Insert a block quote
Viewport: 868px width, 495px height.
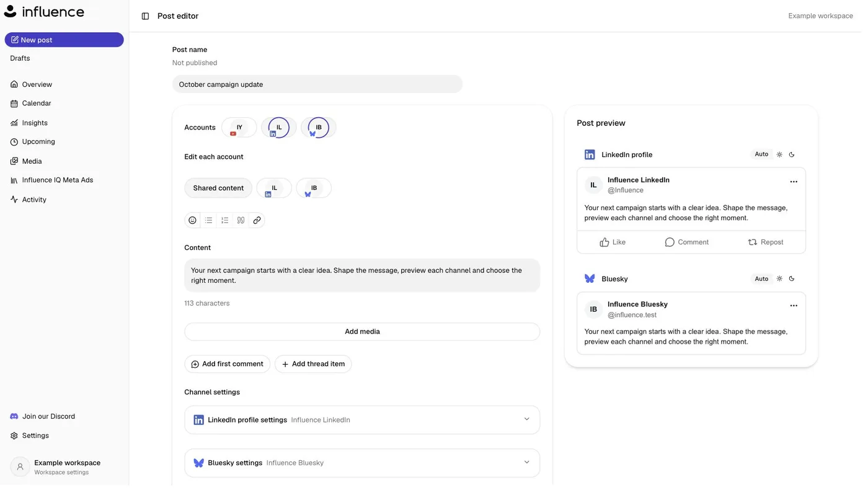[242, 222]
